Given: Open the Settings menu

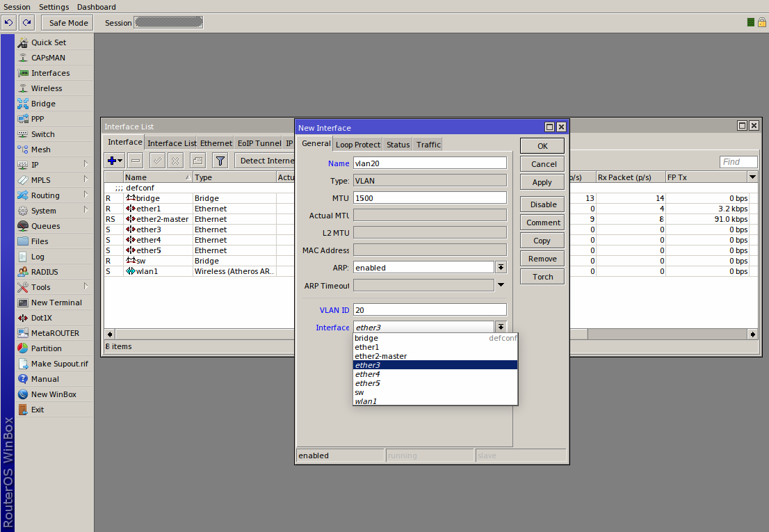Looking at the screenshot, I should [x=54, y=7].
